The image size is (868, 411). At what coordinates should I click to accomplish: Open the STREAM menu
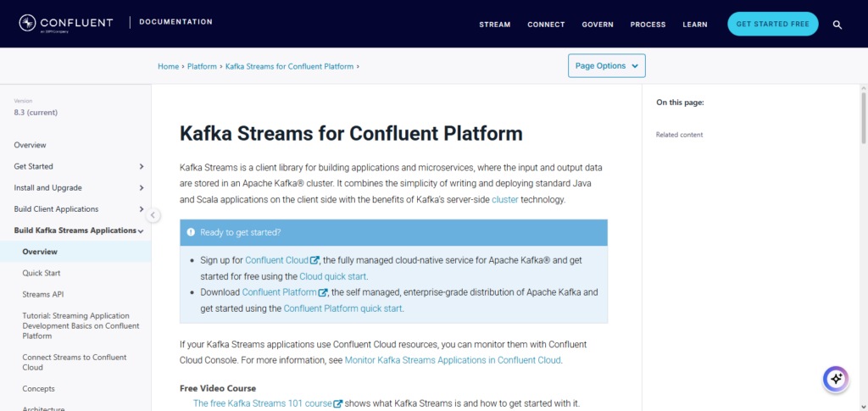click(495, 25)
